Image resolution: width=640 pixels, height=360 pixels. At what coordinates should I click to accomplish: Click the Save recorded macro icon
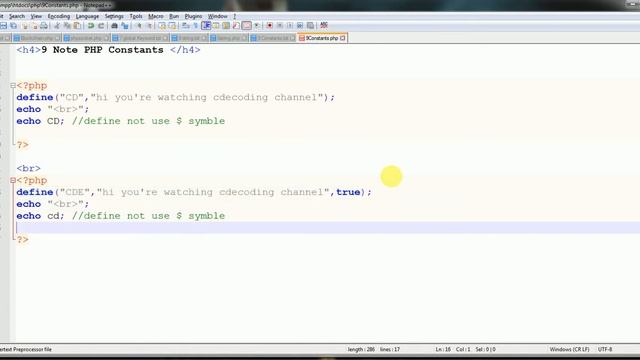tap(310, 26)
